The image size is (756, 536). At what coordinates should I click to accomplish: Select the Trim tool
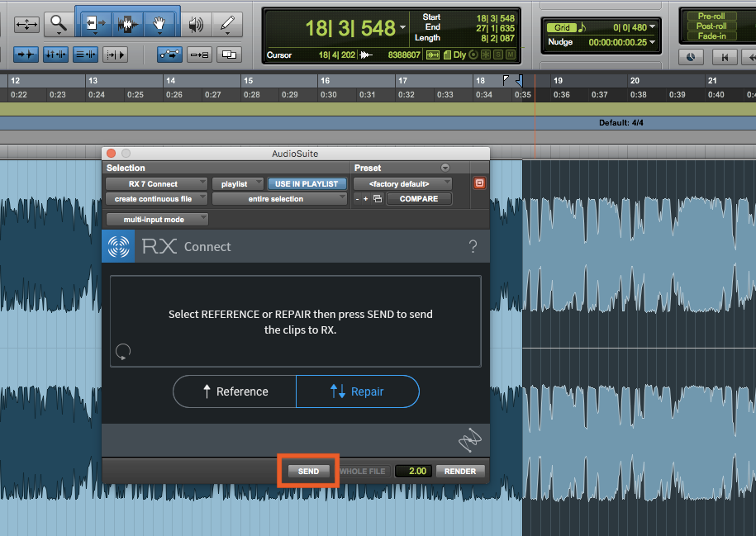(94, 24)
